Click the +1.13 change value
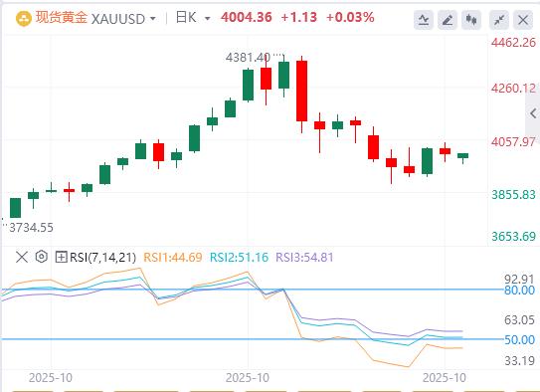 tap(298, 17)
